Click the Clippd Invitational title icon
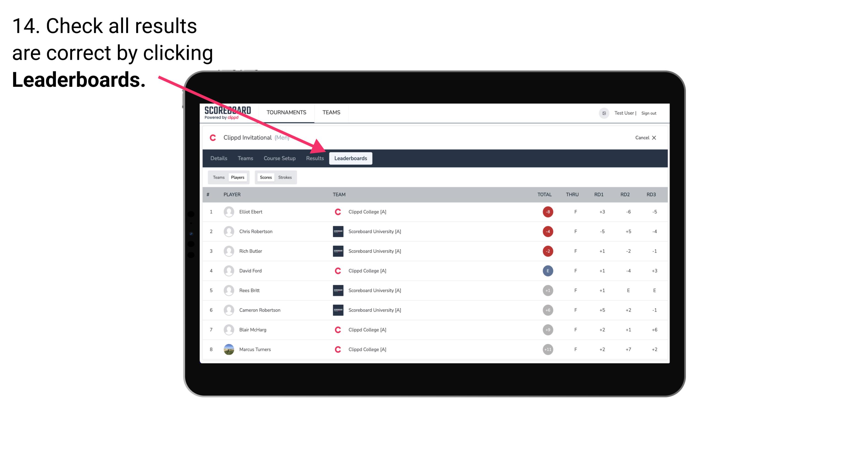The width and height of the screenshot is (868, 467). point(214,137)
